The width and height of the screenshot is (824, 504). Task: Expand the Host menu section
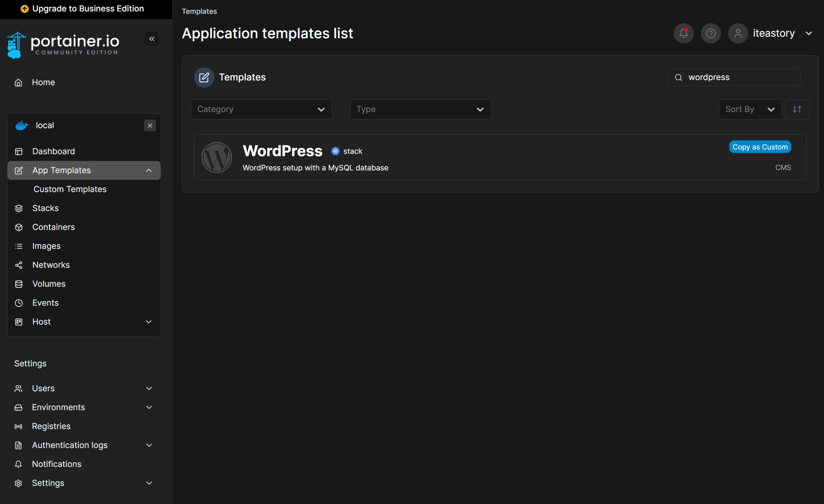149,322
